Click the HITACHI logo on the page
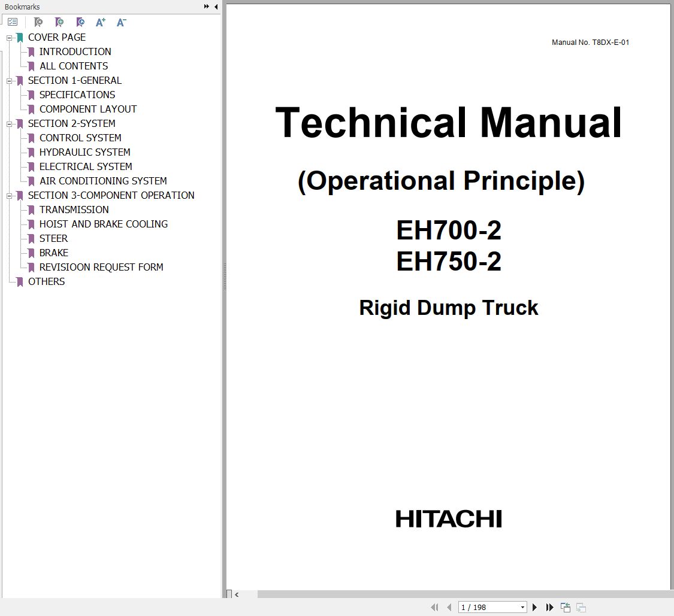674x616 pixels. (x=448, y=519)
